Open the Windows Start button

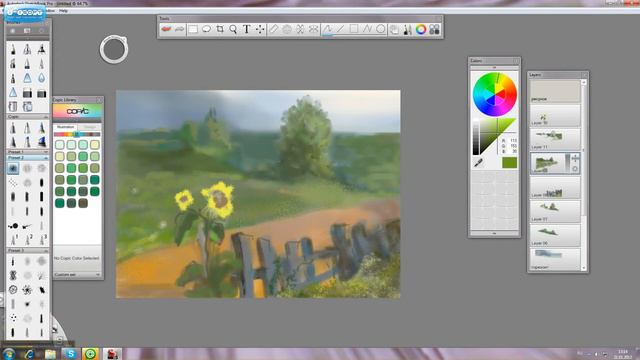click(9, 354)
